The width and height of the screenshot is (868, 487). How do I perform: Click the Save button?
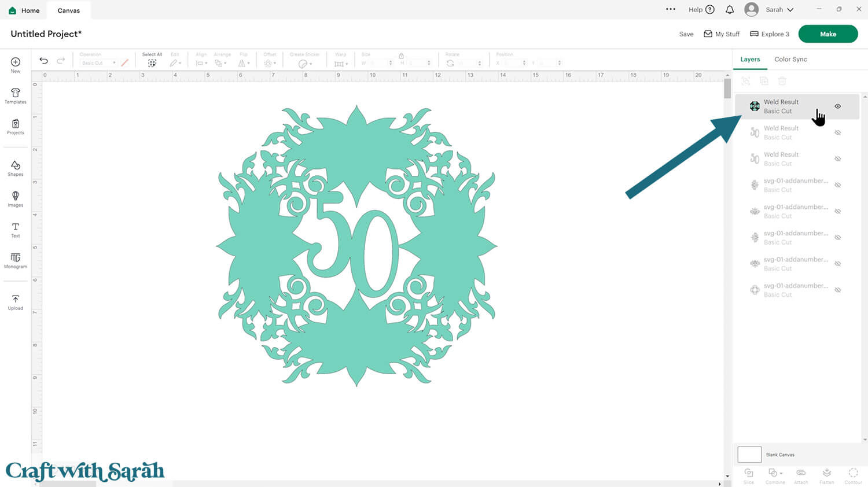[x=686, y=34]
